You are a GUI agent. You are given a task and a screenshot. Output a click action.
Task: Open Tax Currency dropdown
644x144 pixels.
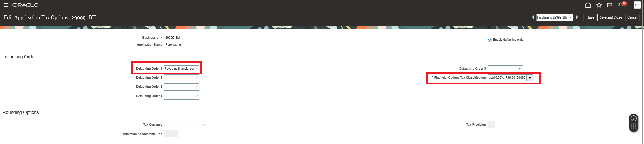185,125
